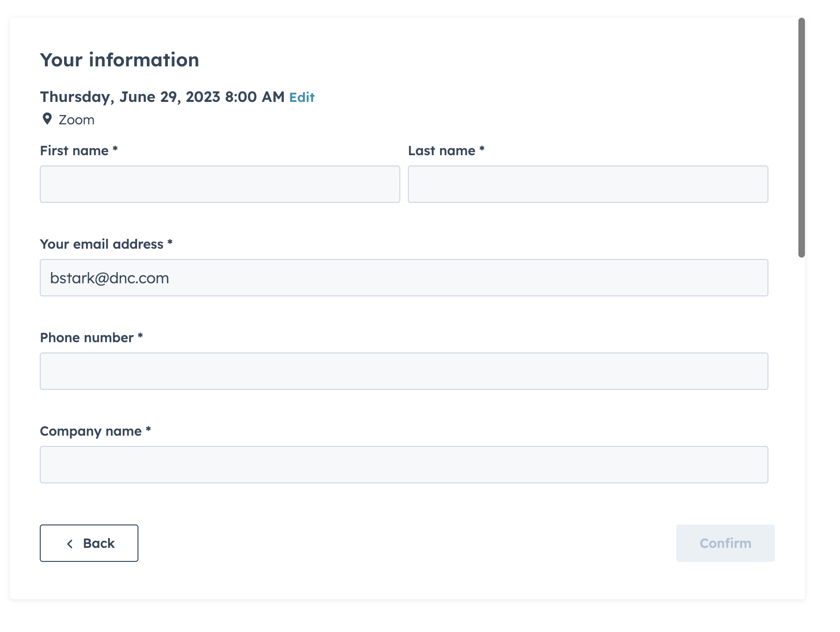840x632 pixels.
Task: Click the Phone number label
Action: (x=92, y=337)
